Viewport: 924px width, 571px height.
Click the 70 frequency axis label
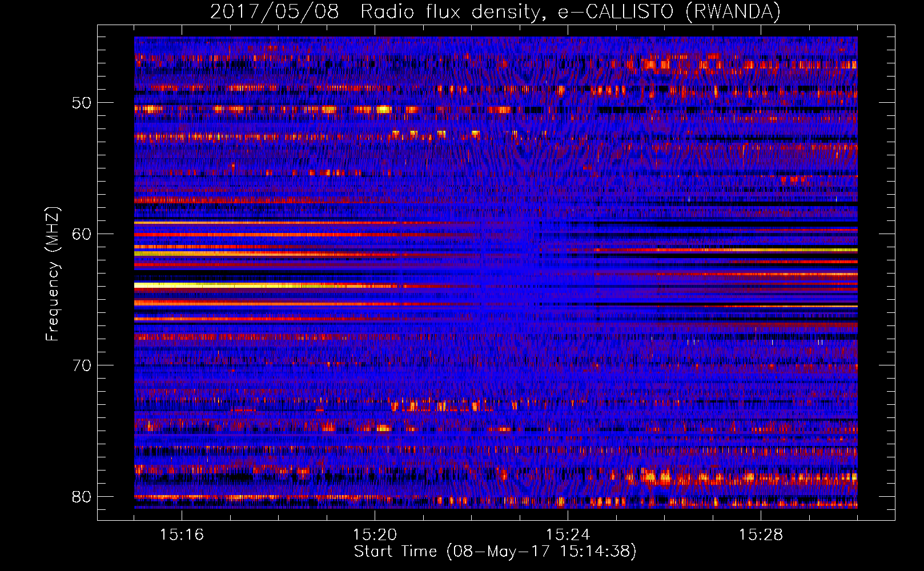tap(82, 365)
